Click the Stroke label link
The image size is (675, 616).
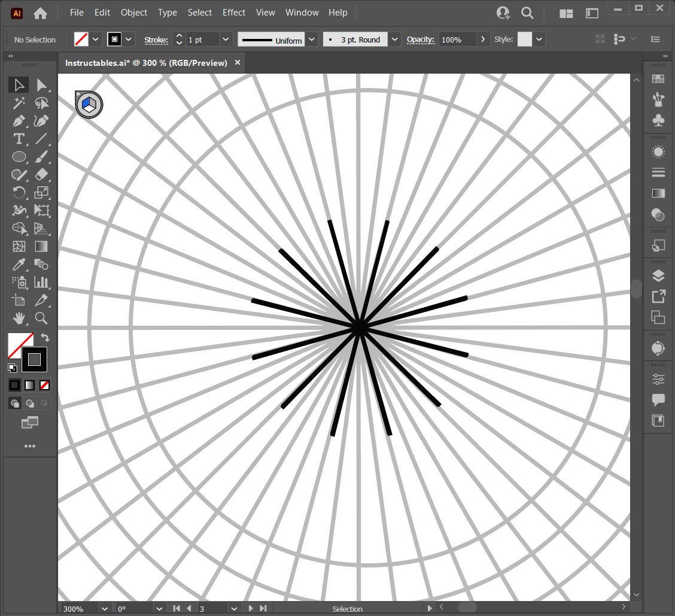tap(156, 40)
